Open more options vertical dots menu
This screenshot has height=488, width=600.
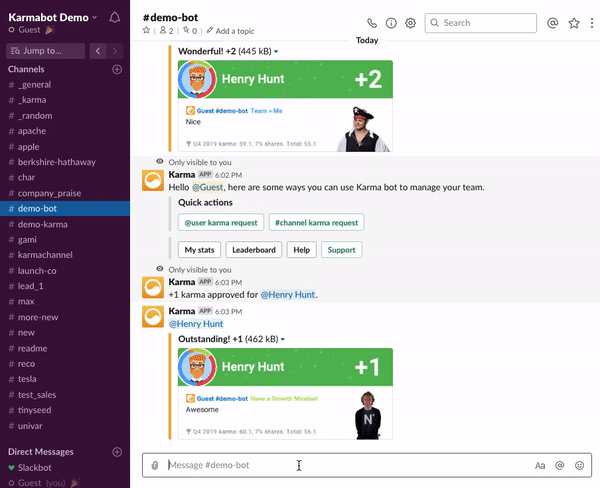pos(592,23)
